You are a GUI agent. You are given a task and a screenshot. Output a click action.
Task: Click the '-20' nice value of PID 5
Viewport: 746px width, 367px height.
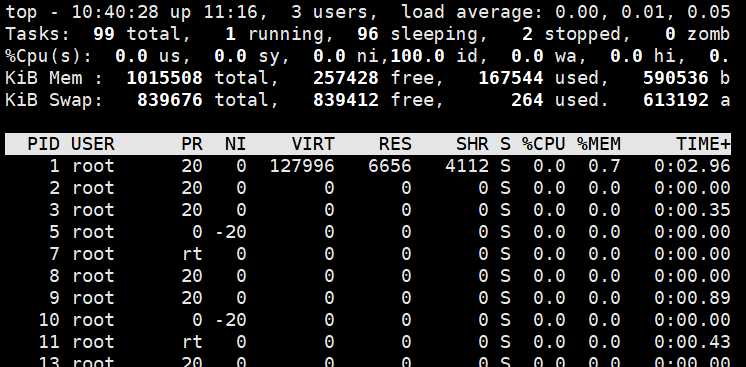click(x=230, y=232)
